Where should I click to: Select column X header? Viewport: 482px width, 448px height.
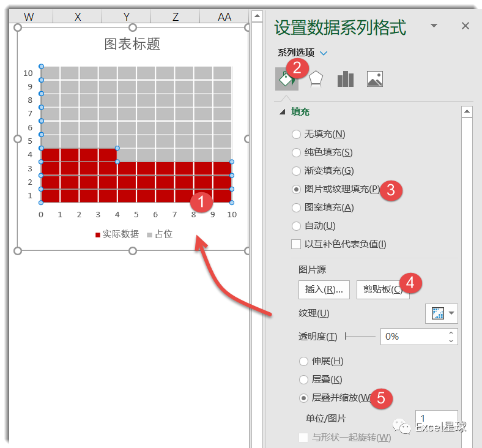78,17
